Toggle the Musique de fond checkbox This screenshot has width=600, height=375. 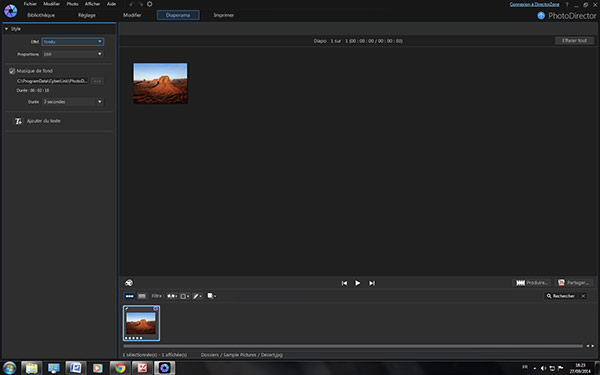coord(12,71)
